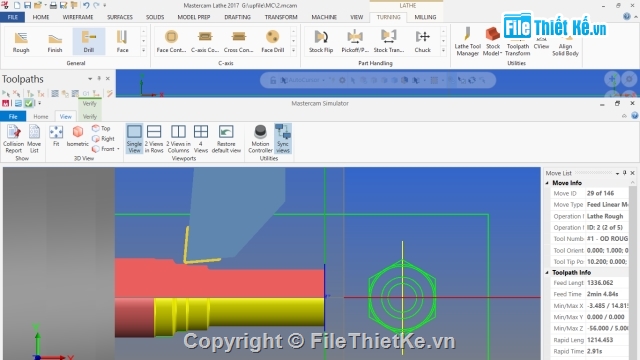Open the Motion Controller

point(260,139)
